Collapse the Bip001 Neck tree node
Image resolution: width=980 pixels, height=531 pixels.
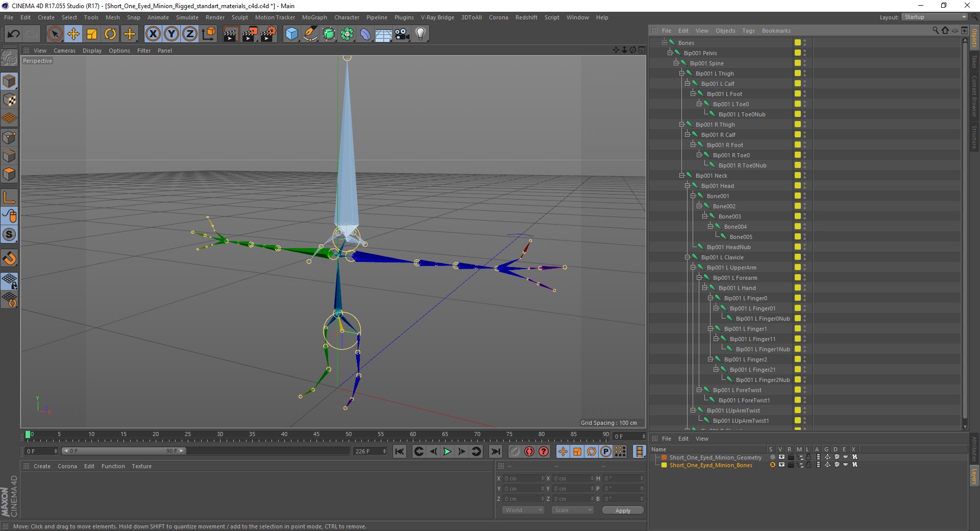point(681,176)
